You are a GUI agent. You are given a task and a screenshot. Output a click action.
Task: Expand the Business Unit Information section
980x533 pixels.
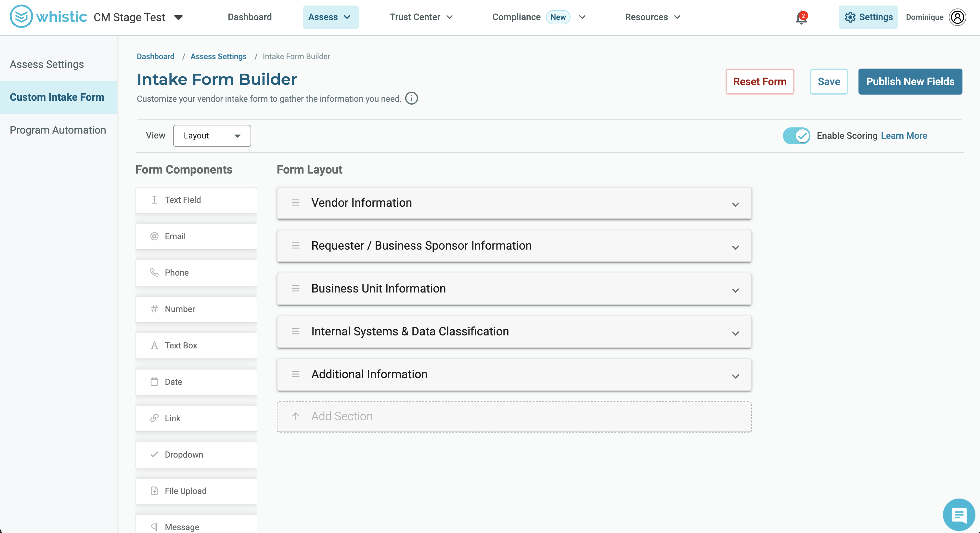[514, 289]
